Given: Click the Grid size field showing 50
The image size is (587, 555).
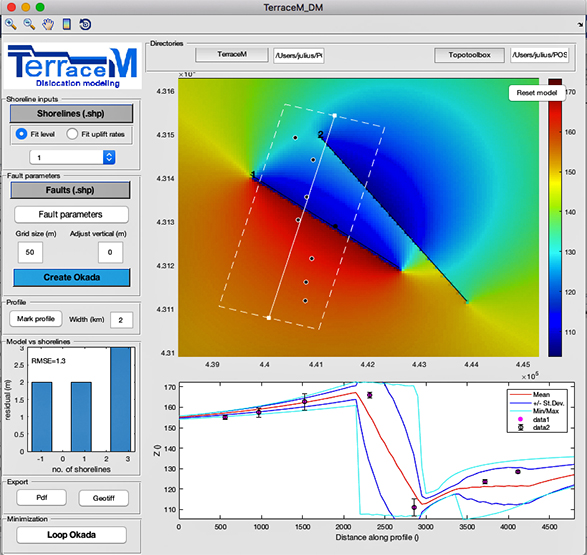Looking at the screenshot, I should 30,252.
